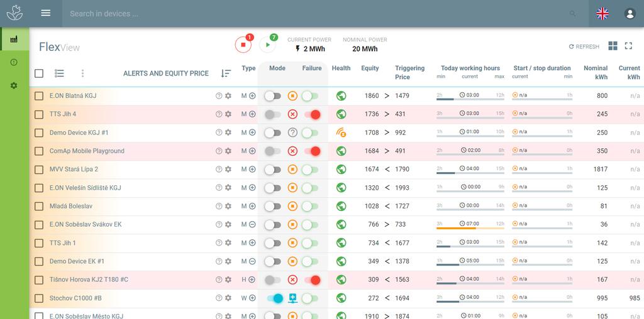Expand type plus icon for Stochov C1000 #B
Image resolution: width=644 pixels, height=319 pixels.
click(252, 298)
